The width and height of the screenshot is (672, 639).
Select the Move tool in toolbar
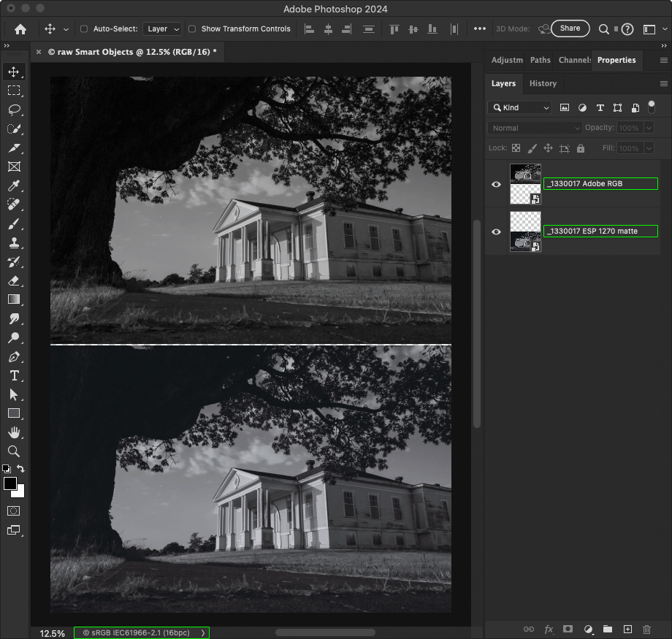14,72
